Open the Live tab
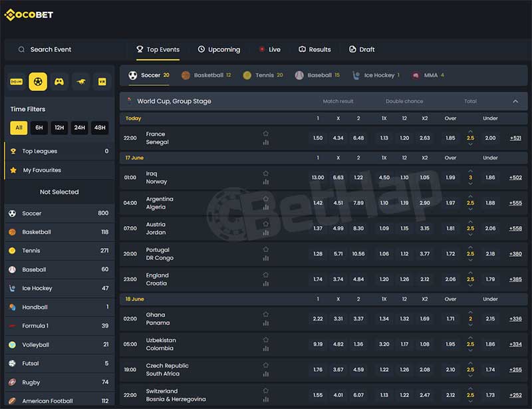Image resolution: width=532 pixels, height=409 pixels. click(270, 50)
